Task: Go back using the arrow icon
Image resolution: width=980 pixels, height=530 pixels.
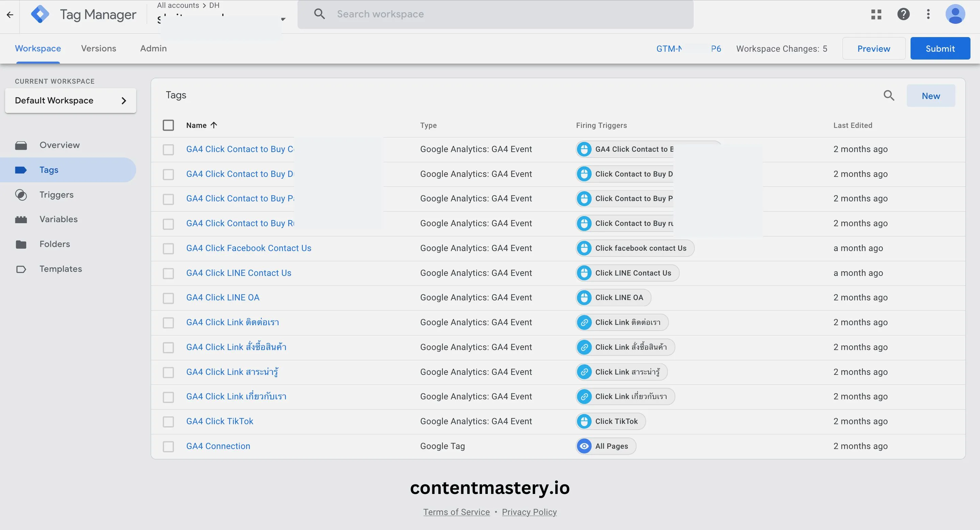Action: 10,14
